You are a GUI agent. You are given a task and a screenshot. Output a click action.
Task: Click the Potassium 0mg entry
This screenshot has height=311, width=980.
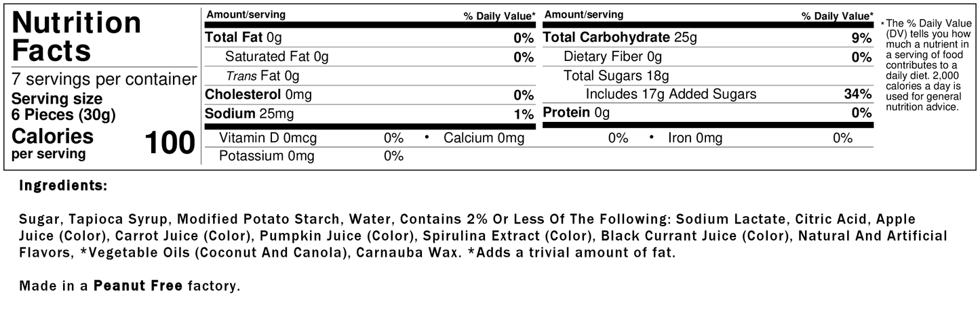[x=267, y=157]
